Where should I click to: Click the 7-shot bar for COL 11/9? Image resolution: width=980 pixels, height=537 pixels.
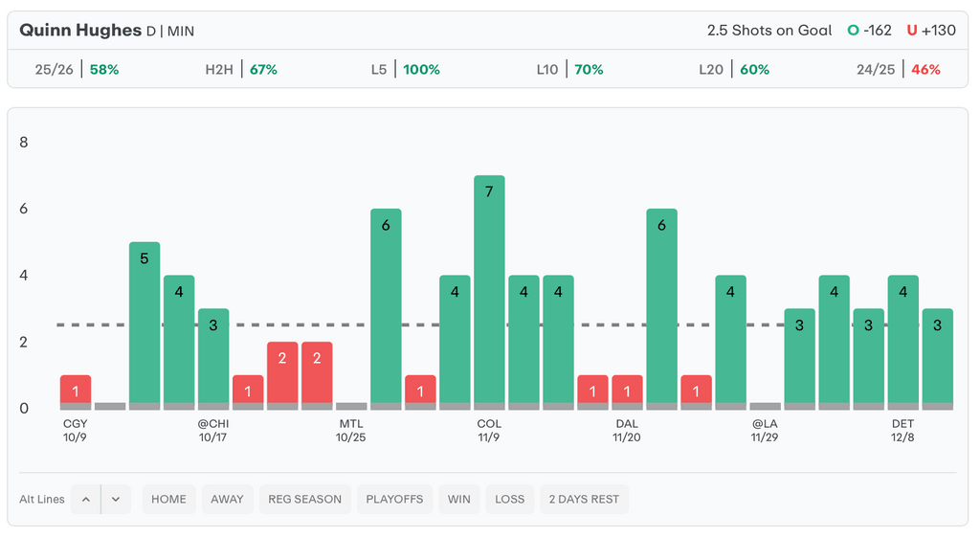489,292
